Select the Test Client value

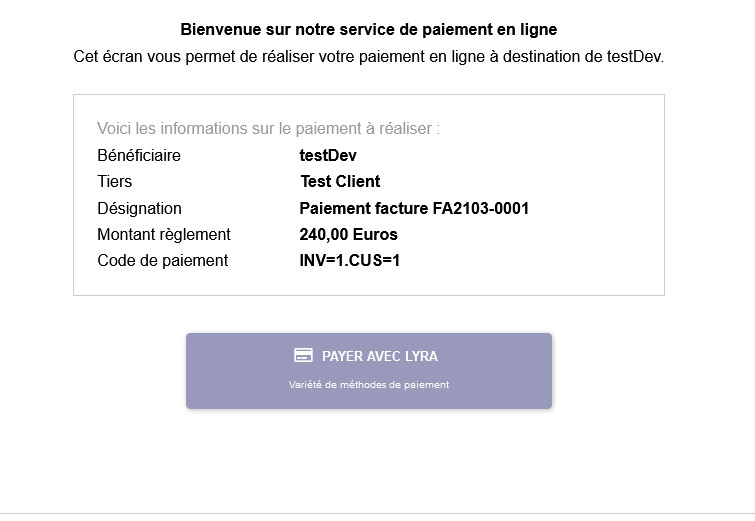point(340,182)
